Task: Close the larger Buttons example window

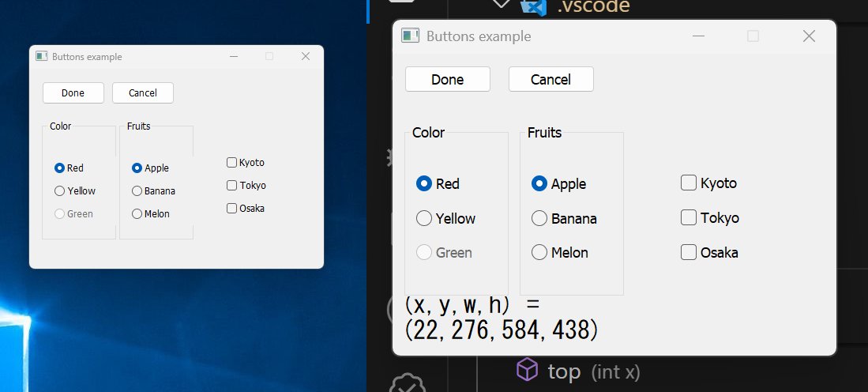Action: pyautogui.click(x=809, y=36)
